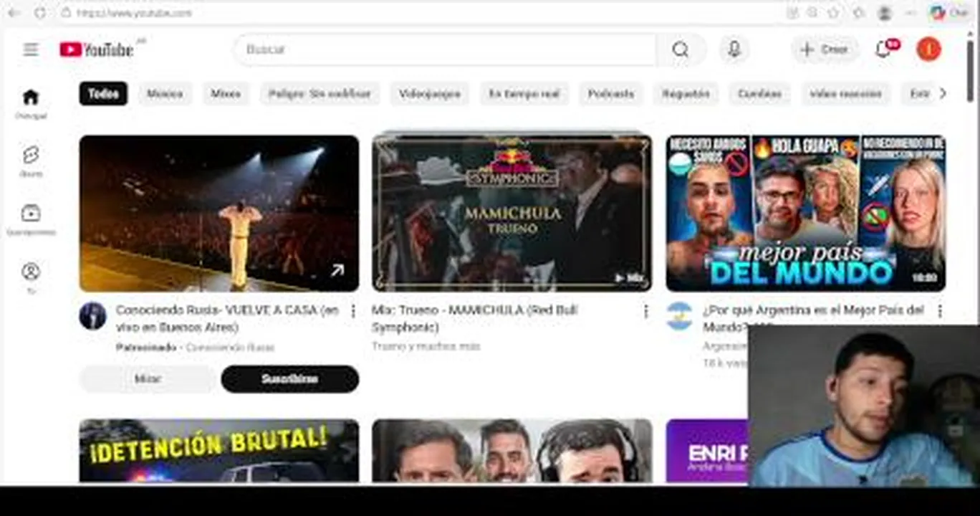Select the 'Música' filter chip
This screenshot has width=980, height=516.
pos(165,94)
